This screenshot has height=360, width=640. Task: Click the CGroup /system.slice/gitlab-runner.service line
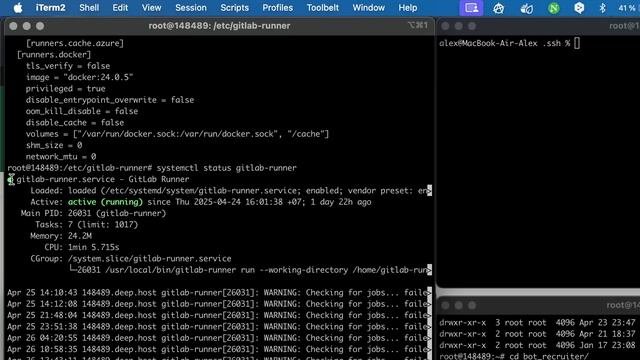pos(131,259)
